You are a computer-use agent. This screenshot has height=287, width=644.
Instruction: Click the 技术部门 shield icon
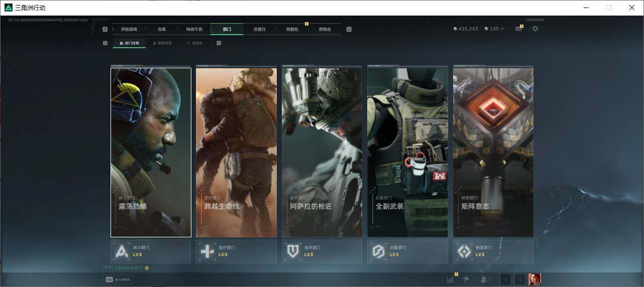293,251
